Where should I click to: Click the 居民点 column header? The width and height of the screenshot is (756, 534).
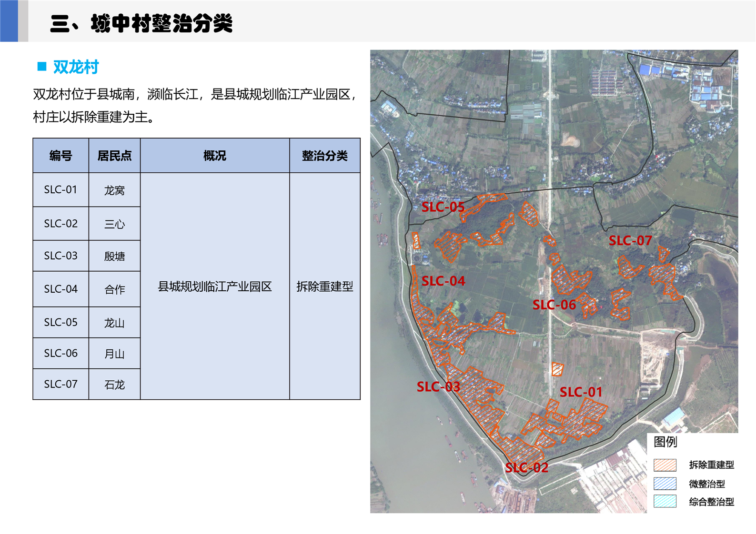(x=114, y=156)
